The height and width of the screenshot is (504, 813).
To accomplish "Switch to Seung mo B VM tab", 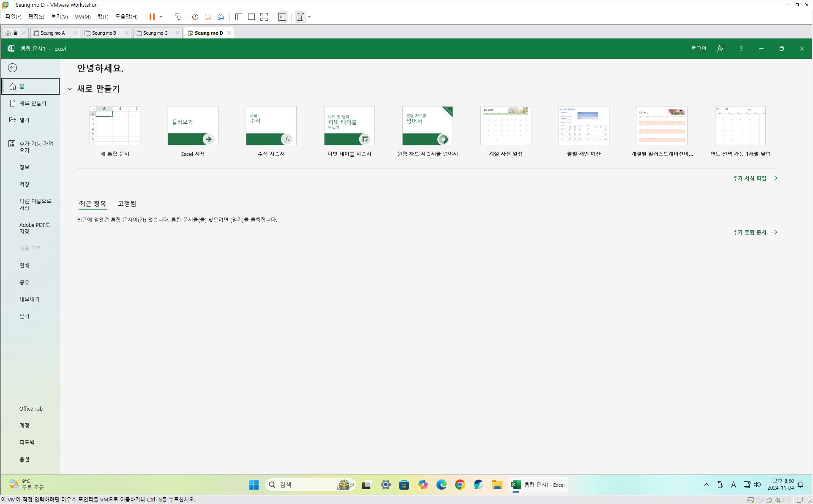I will point(104,33).
